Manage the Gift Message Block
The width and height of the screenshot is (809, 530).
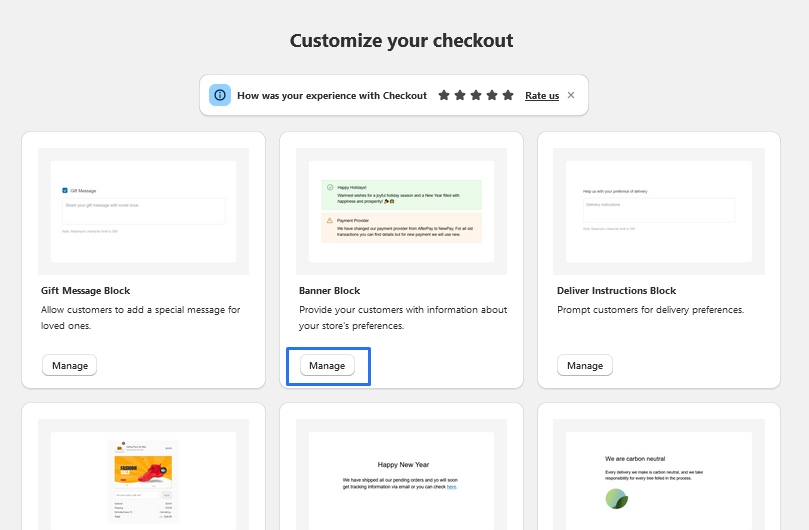click(69, 365)
